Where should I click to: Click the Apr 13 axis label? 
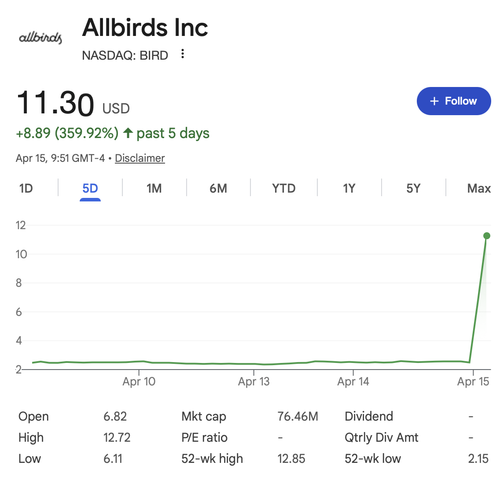254,381
